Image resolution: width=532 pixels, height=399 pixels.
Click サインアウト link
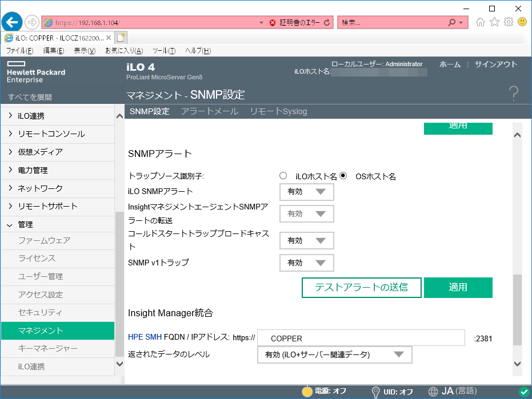point(495,65)
